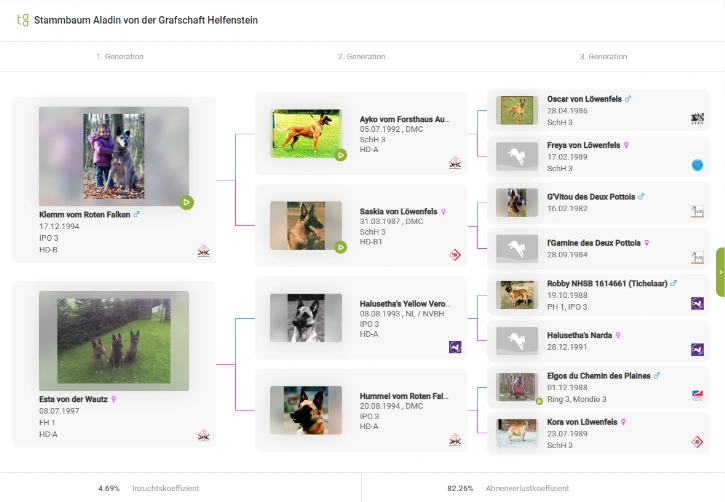The height and width of the screenshot is (502, 725).
Task: Click club logo on G'Vitou des Deux Pottois card
Action: pyautogui.click(x=697, y=211)
